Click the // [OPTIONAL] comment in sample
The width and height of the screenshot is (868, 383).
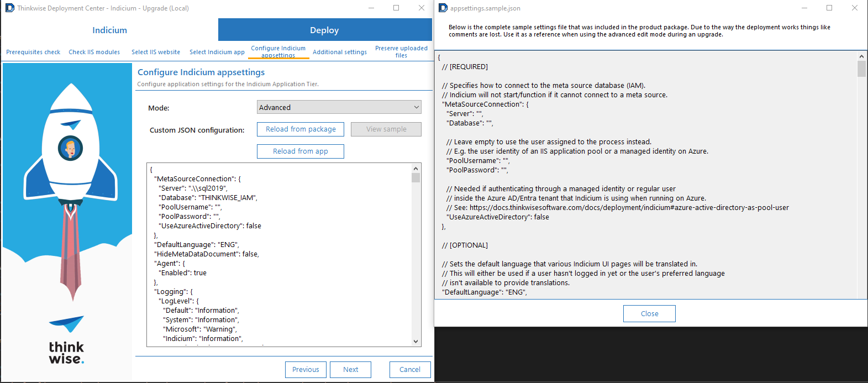(x=465, y=245)
